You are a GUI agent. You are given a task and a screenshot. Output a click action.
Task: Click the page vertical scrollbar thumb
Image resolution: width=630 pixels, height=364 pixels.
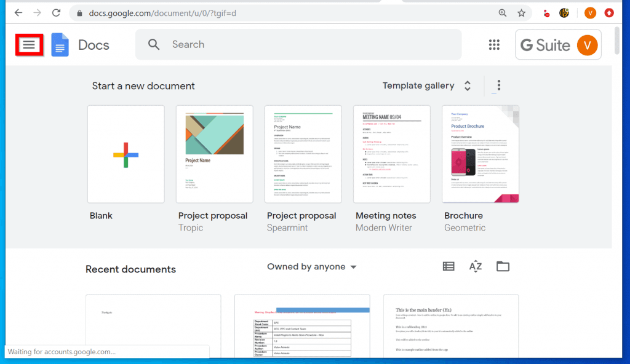pos(616,40)
